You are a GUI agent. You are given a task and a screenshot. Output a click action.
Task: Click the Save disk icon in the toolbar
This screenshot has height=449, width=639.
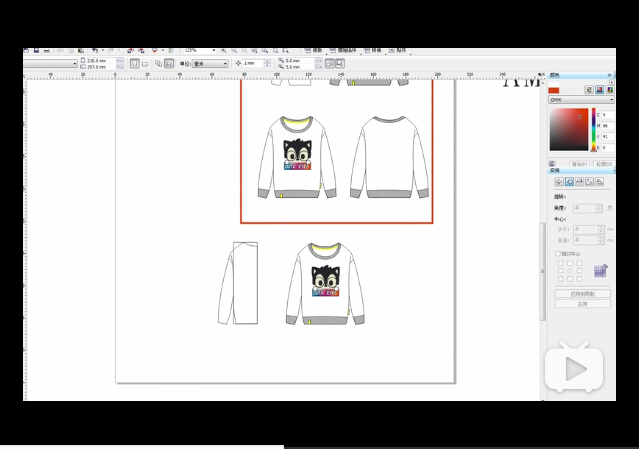coord(36,51)
